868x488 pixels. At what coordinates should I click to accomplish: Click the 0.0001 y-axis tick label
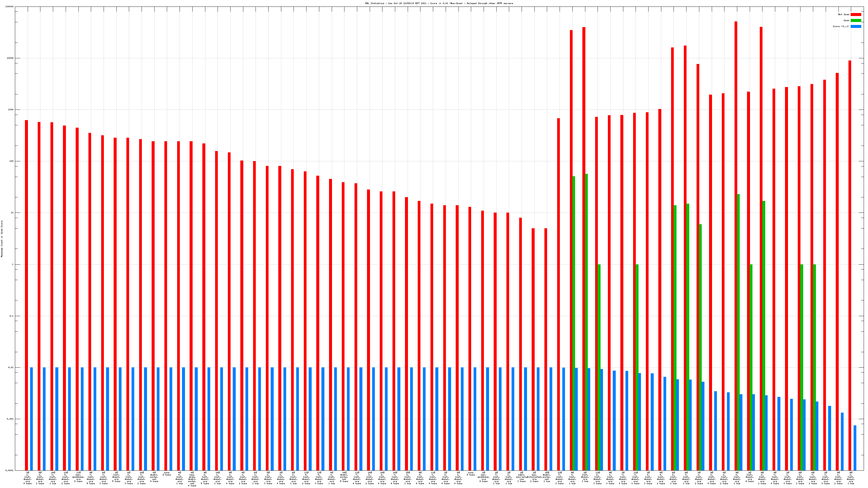tap(9, 470)
